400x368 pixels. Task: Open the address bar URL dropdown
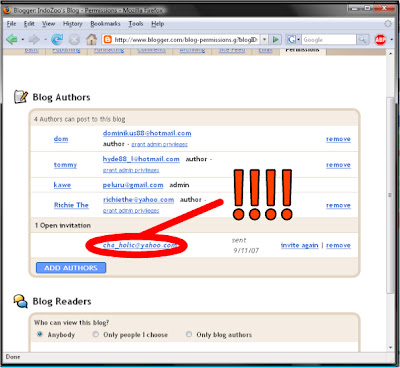[264, 40]
